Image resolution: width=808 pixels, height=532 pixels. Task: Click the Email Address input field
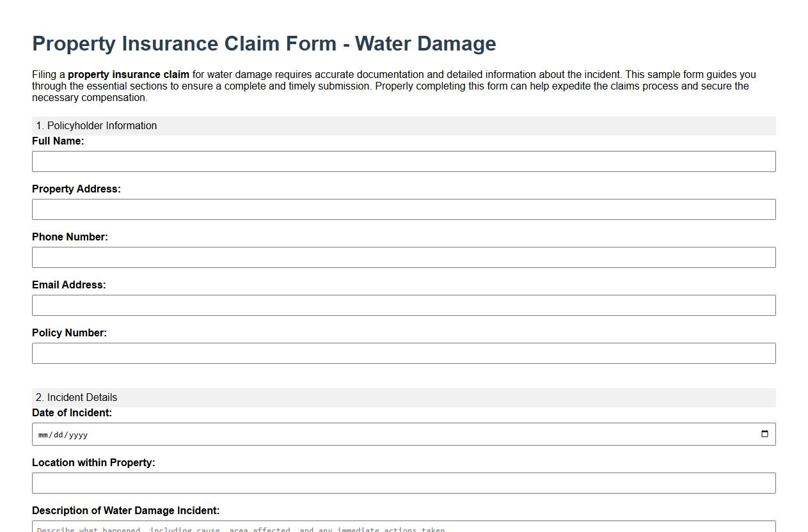pyautogui.click(x=404, y=305)
